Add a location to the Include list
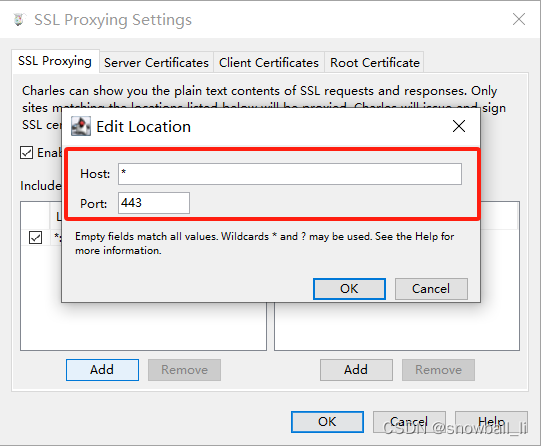This screenshot has width=541, height=446. [x=102, y=370]
